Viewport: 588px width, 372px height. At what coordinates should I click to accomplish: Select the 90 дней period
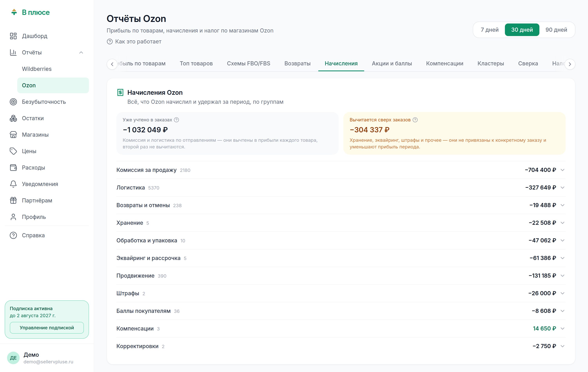point(556,30)
